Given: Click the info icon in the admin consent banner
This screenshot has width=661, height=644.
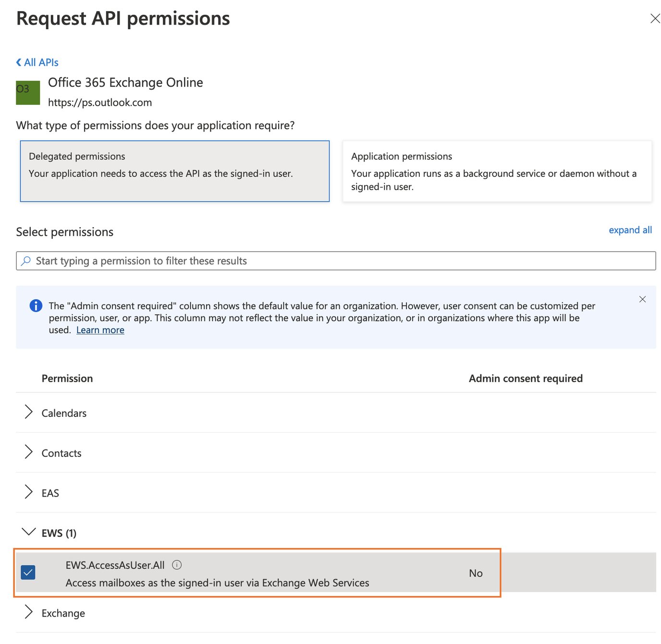Looking at the screenshot, I should [x=36, y=305].
